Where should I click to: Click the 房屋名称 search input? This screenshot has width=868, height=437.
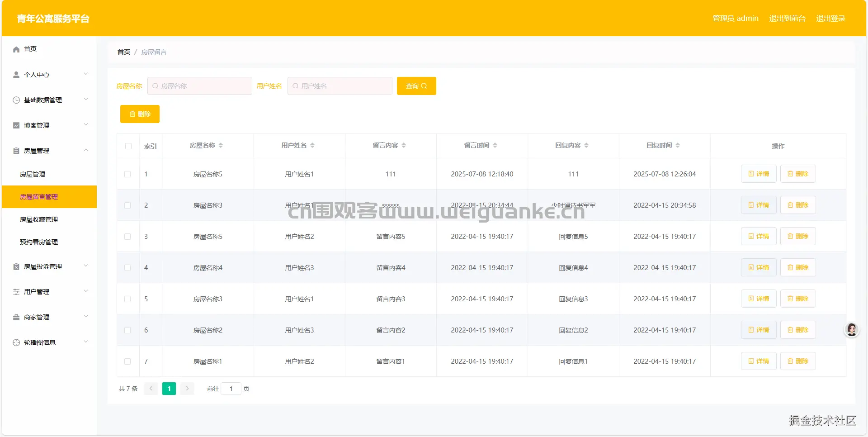point(200,86)
